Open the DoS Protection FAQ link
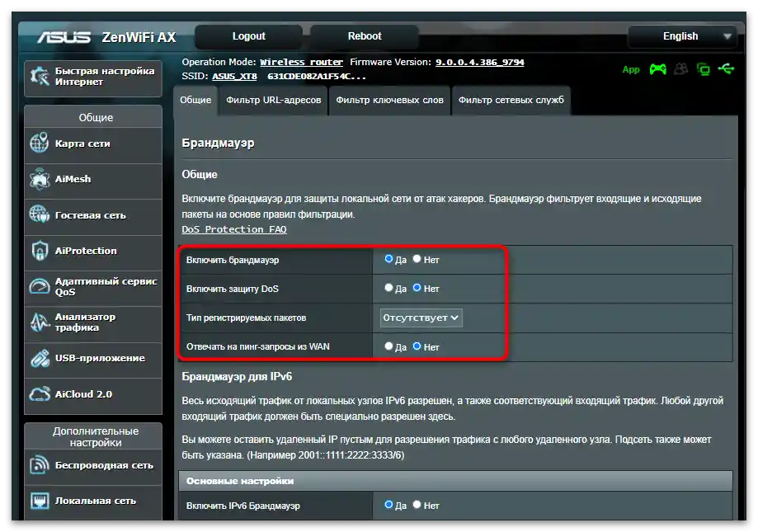758x532 pixels. coord(234,229)
